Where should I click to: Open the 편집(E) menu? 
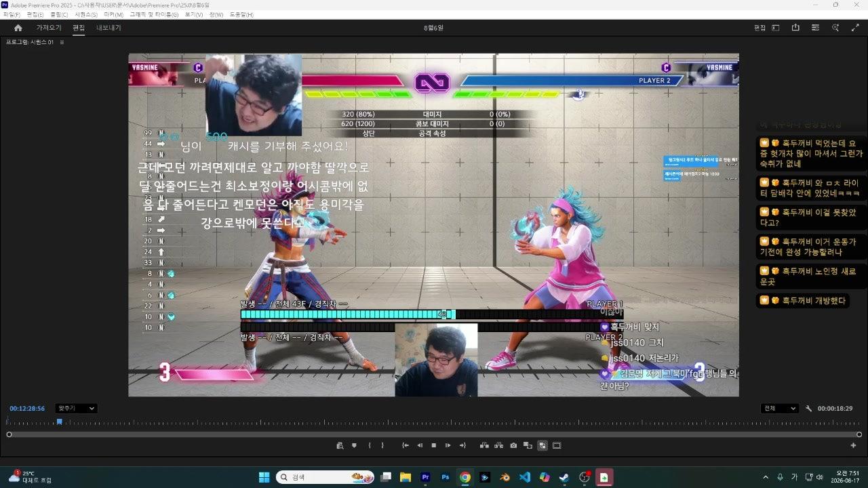coord(35,14)
